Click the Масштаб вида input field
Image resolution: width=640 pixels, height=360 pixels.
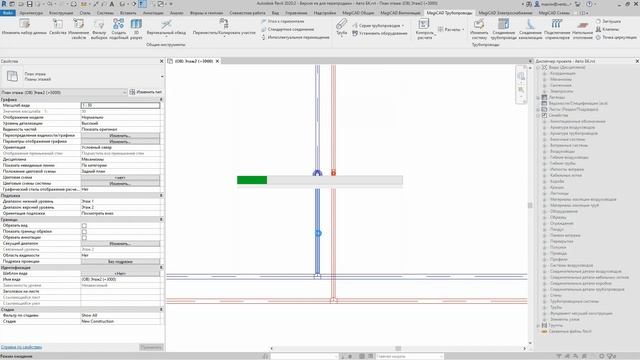tap(120, 105)
